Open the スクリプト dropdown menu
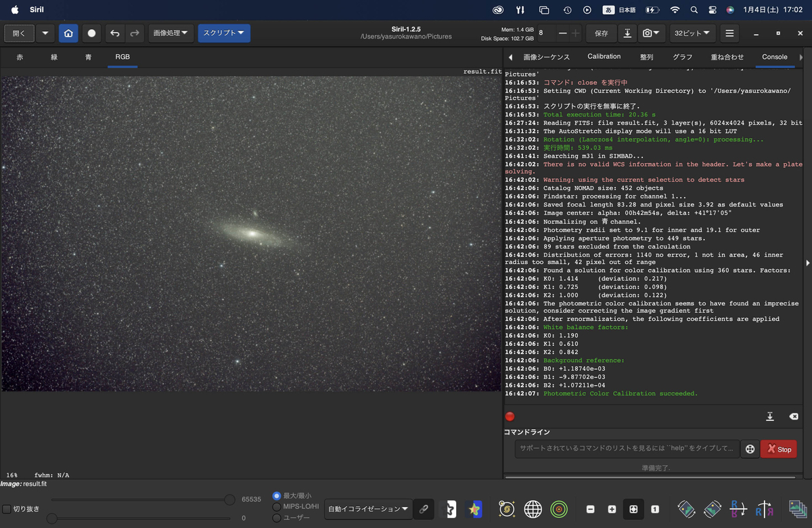812x528 pixels. tap(224, 32)
